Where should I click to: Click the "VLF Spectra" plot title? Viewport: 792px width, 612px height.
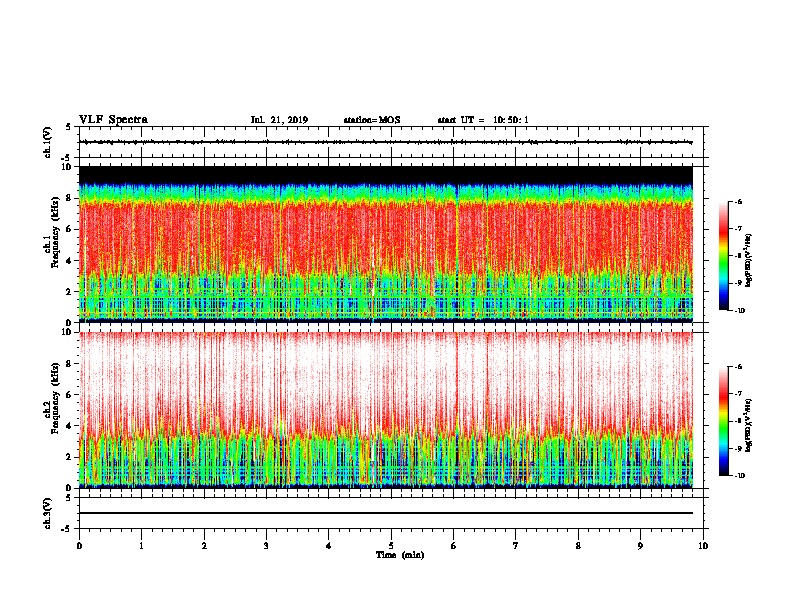click(113, 120)
